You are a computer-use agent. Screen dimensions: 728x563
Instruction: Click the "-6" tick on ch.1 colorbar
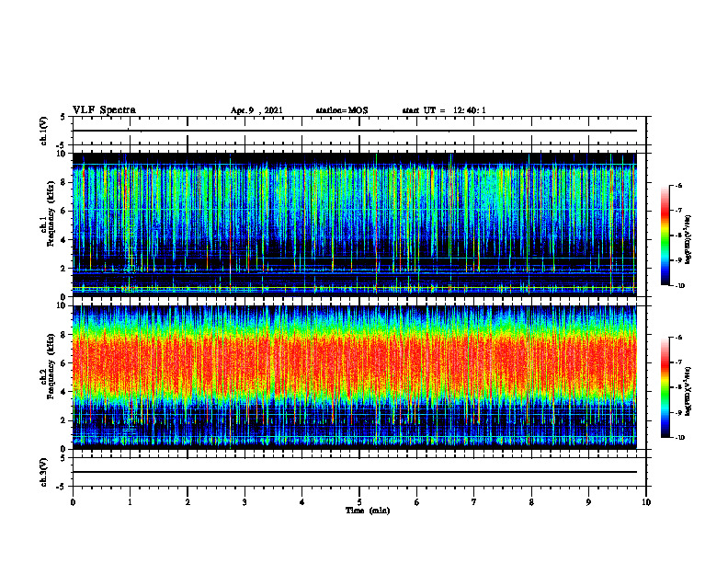(x=679, y=185)
